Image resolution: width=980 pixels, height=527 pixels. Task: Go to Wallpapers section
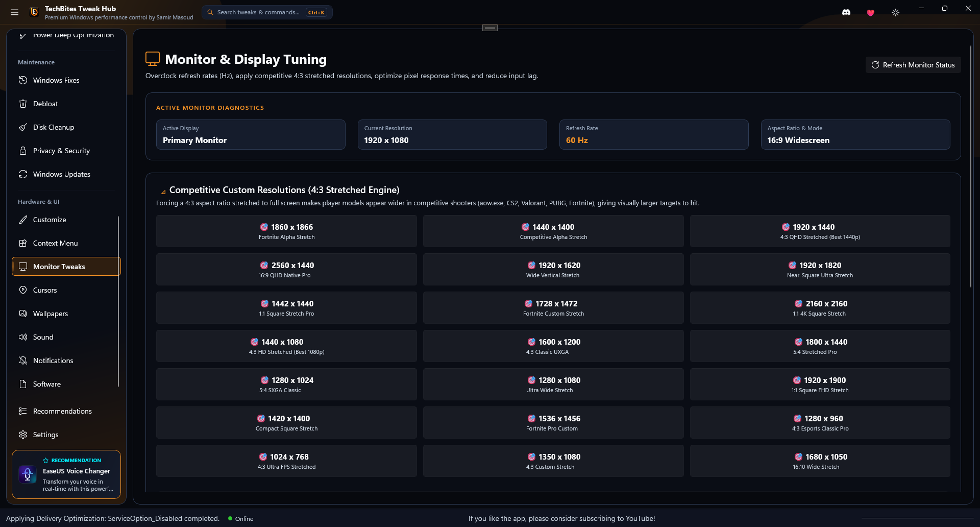(66, 314)
